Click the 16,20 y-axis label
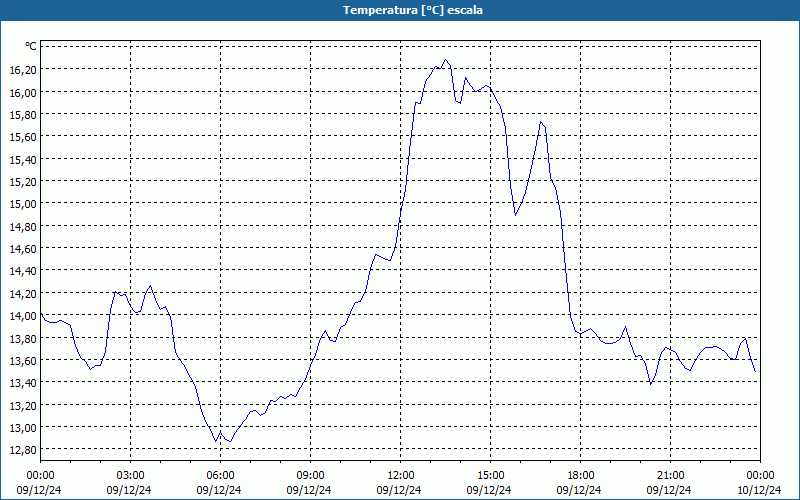Viewport: 800px width, 500px height. (23, 70)
